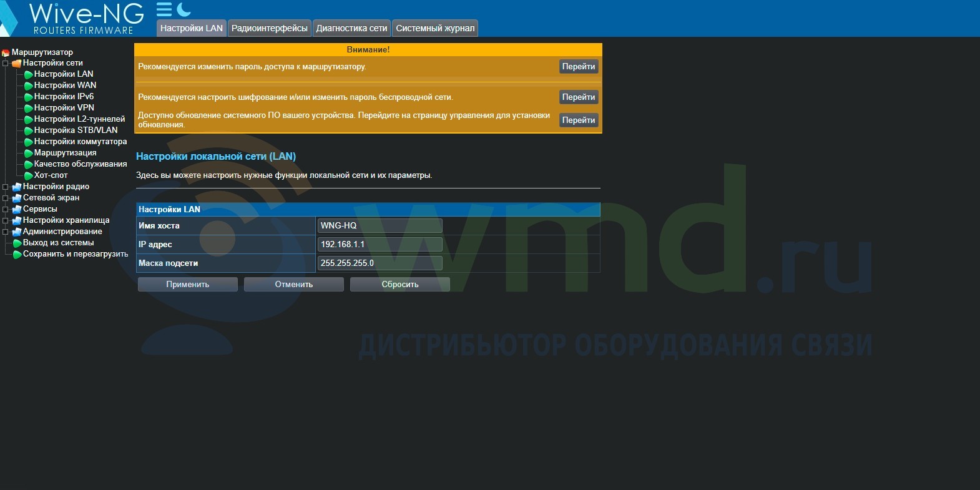Screen dimensions: 980x490
Task: Click the orange Настройки сети folder icon
Action: pos(17,64)
